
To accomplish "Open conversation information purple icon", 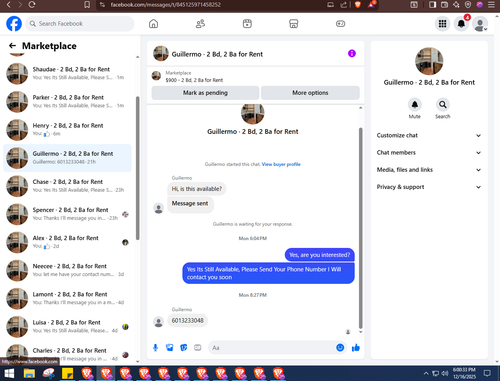I will coord(352,53).
